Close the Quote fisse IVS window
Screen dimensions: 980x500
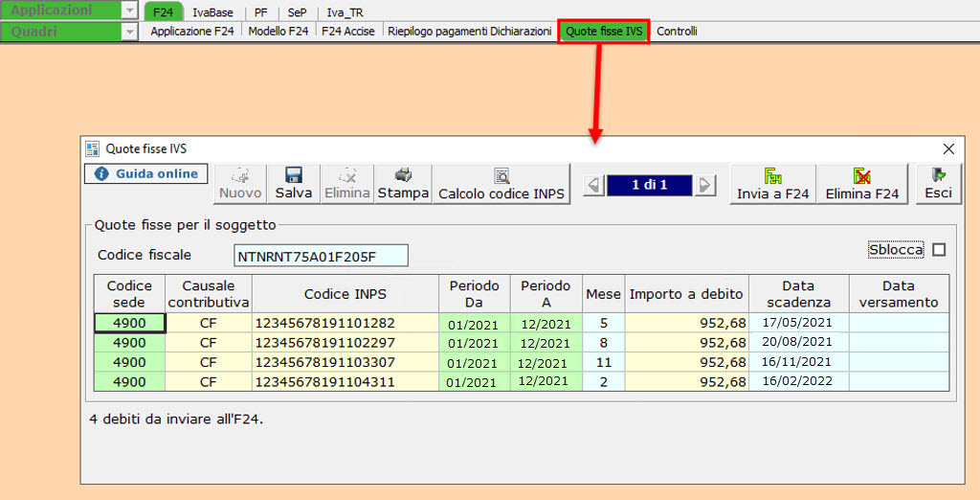pos(948,148)
